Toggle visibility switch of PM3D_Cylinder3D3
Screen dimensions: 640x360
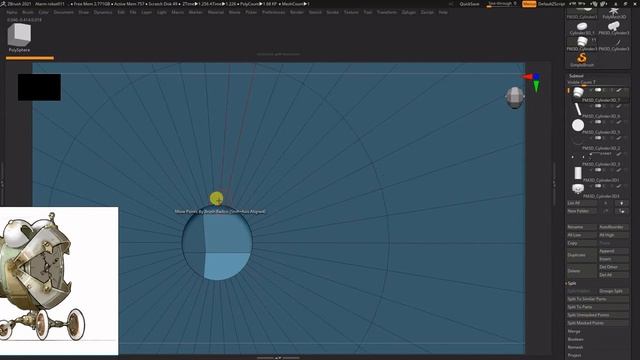pyautogui.click(x=598, y=186)
